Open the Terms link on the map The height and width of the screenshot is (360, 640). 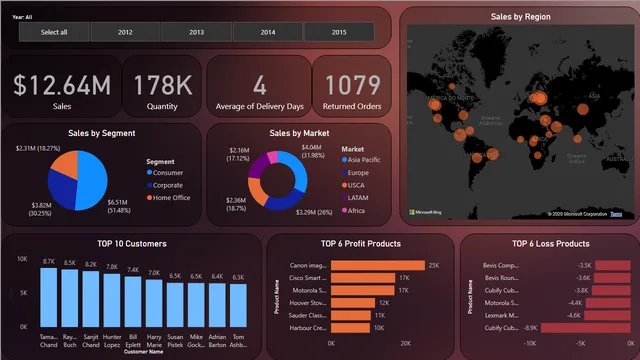616,214
